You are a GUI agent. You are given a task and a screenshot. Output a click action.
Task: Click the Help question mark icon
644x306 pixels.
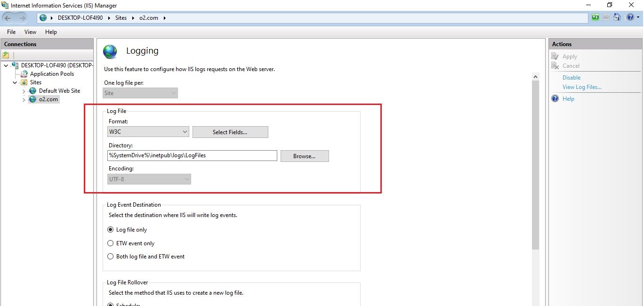pos(630,17)
